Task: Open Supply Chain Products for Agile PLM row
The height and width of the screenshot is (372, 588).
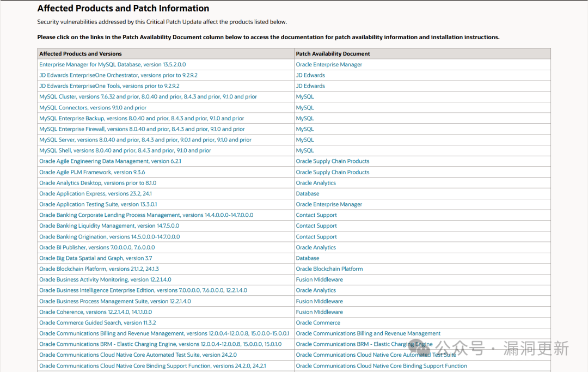Action: click(333, 172)
